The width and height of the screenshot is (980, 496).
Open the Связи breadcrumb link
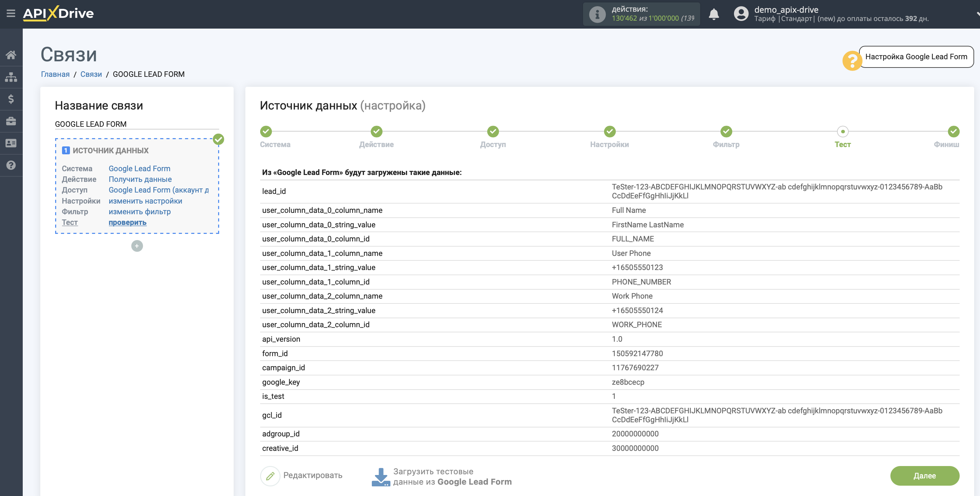[91, 74]
